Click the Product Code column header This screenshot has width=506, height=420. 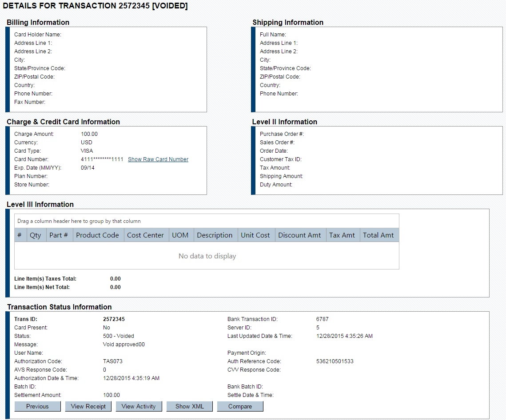[97, 235]
